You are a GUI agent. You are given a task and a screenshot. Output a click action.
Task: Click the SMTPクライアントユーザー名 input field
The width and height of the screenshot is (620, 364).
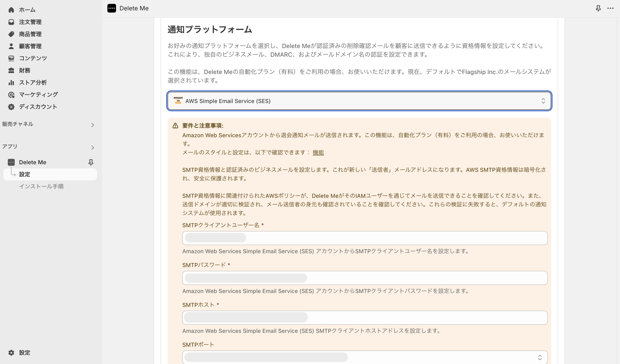tap(365, 238)
